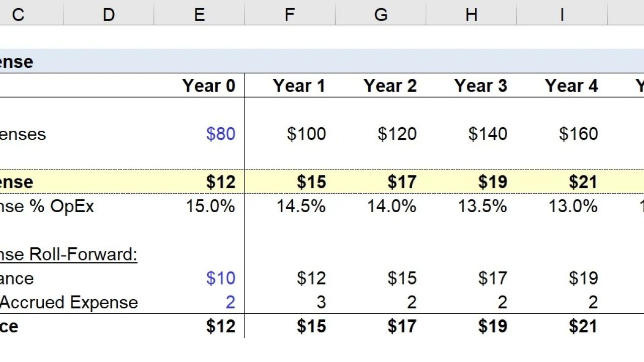This screenshot has height=362, width=644.
Task: Click the Year 3 heading cell
Action: tap(480, 86)
